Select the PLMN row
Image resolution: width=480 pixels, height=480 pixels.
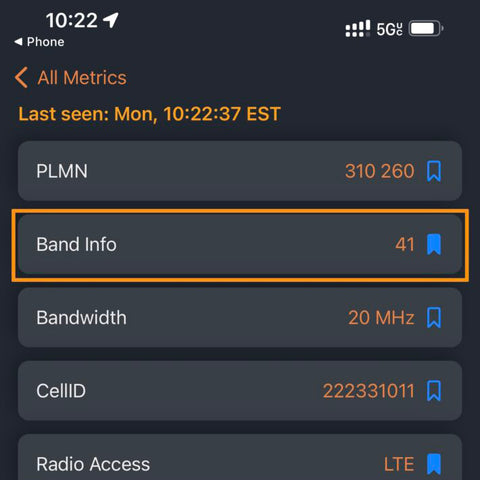(x=240, y=171)
